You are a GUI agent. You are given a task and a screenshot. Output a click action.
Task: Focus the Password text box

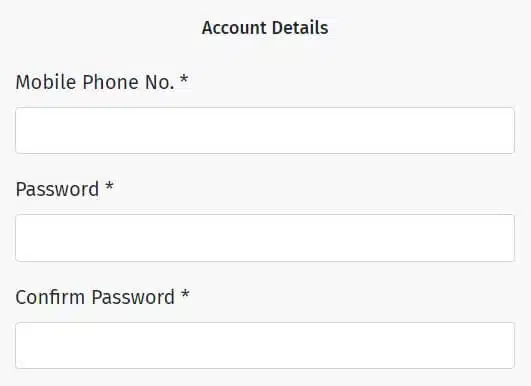click(x=265, y=238)
